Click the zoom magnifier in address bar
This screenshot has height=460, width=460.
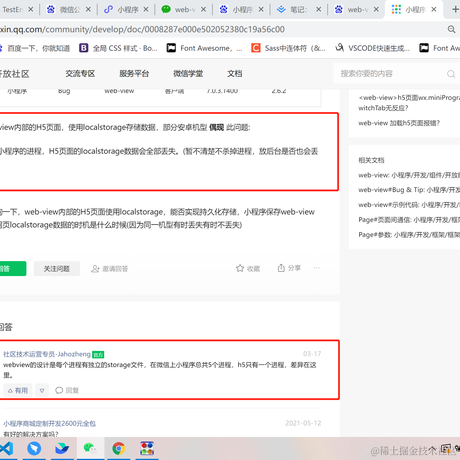(x=451, y=29)
